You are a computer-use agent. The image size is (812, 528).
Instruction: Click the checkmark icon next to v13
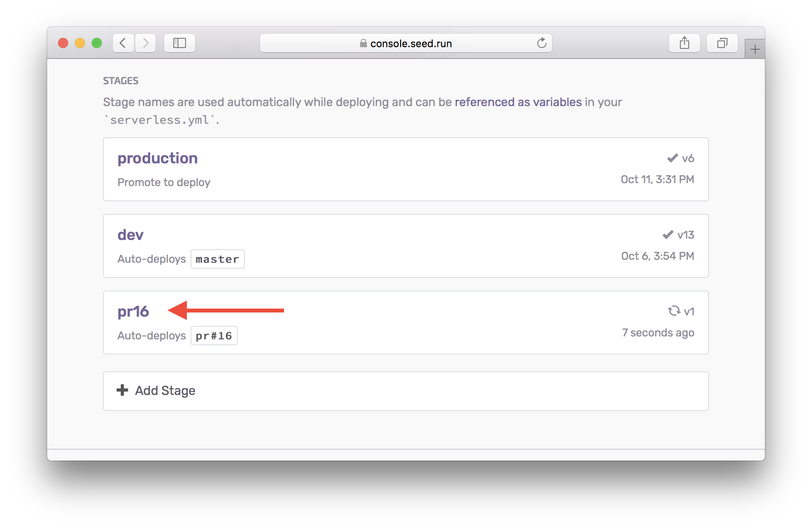(x=668, y=235)
